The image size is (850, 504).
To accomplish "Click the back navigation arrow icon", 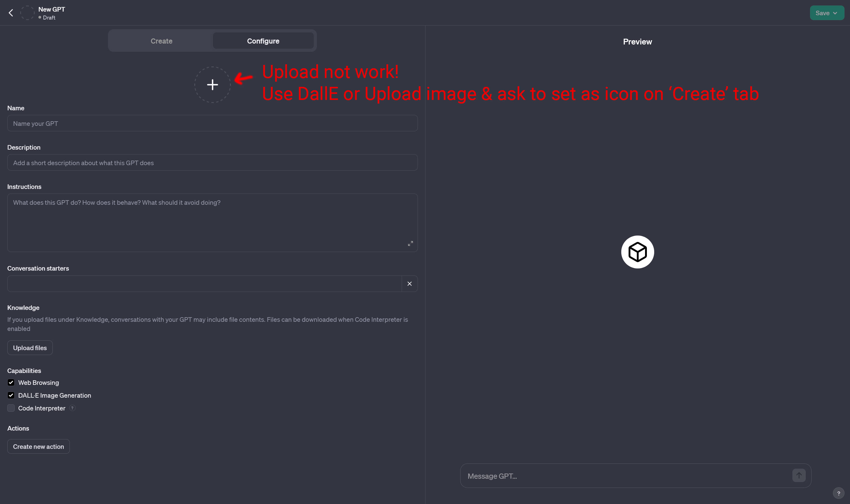I will pyautogui.click(x=11, y=12).
